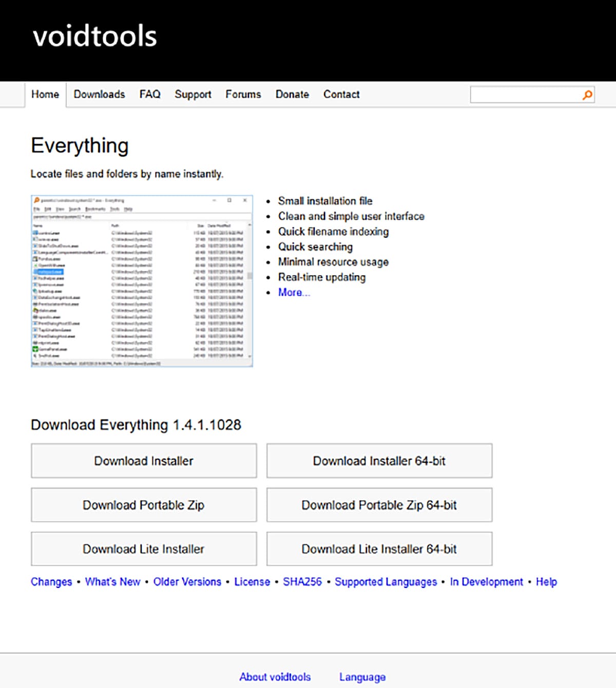Click the 'Quick searching' bullet text

(x=315, y=246)
